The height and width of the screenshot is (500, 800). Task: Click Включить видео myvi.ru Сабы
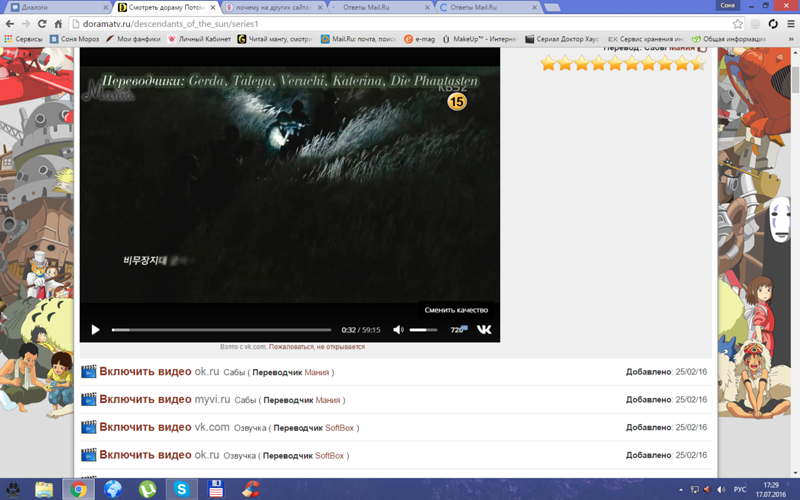pyautogui.click(x=165, y=399)
